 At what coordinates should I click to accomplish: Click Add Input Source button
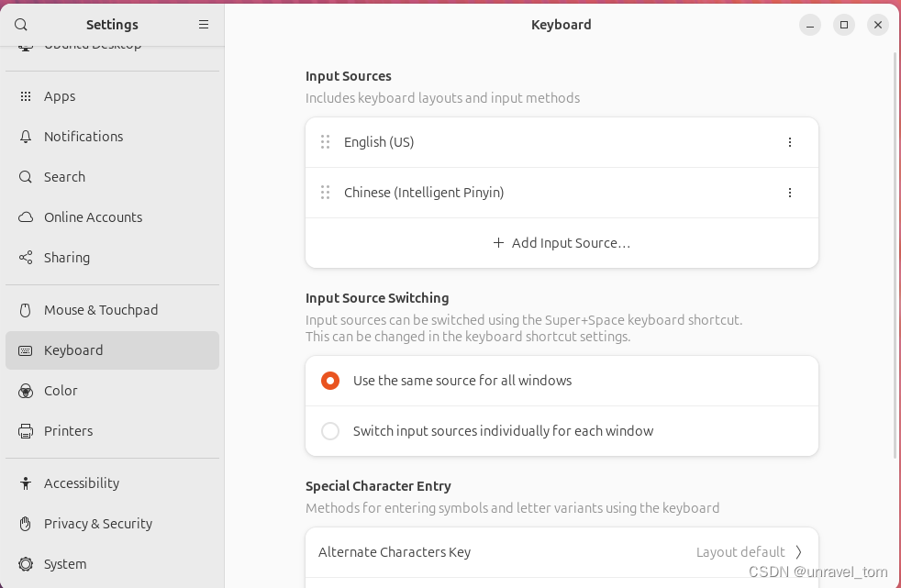562,243
